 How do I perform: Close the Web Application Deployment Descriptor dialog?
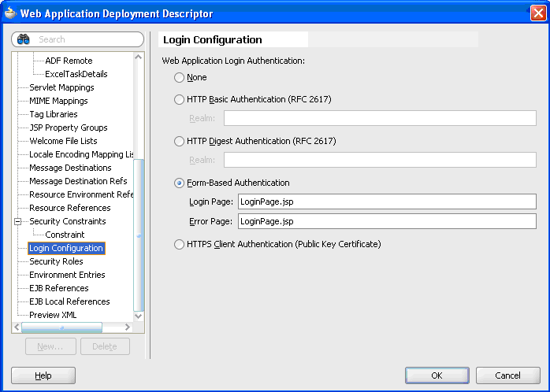pyautogui.click(x=538, y=13)
